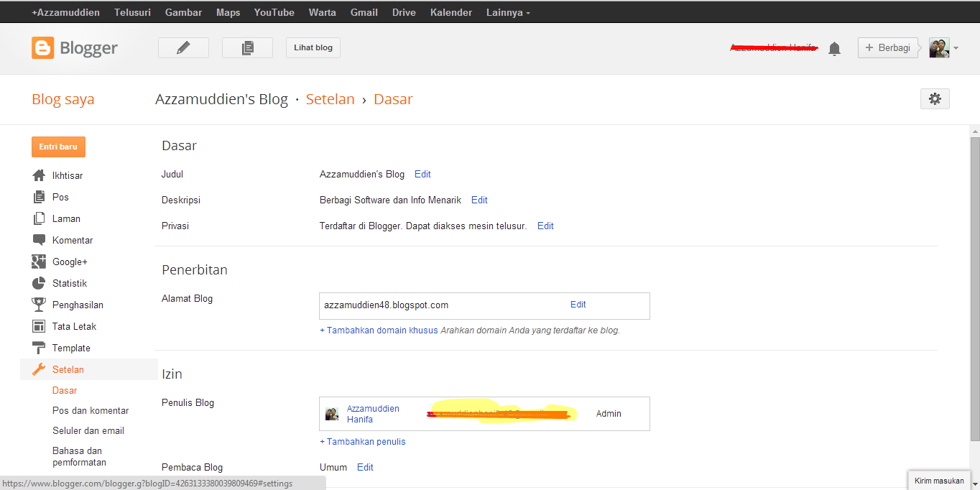Edit the blog address azzamuddien48.blogspot.com
The image size is (980, 490).
pyautogui.click(x=578, y=305)
